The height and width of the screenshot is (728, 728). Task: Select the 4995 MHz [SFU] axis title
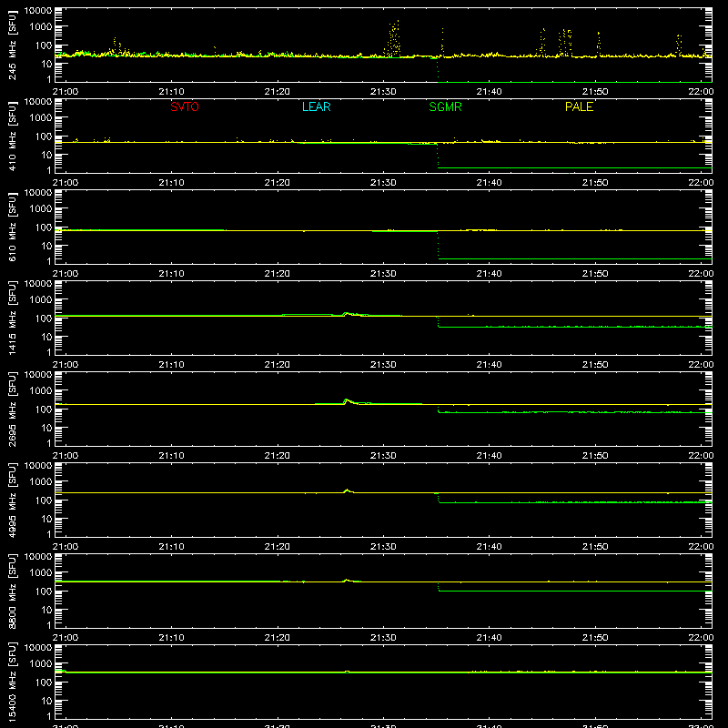coord(12,500)
